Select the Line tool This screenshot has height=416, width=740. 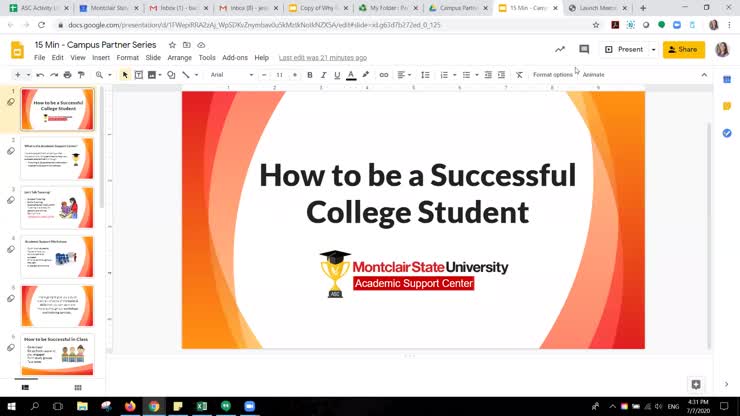tap(186, 75)
